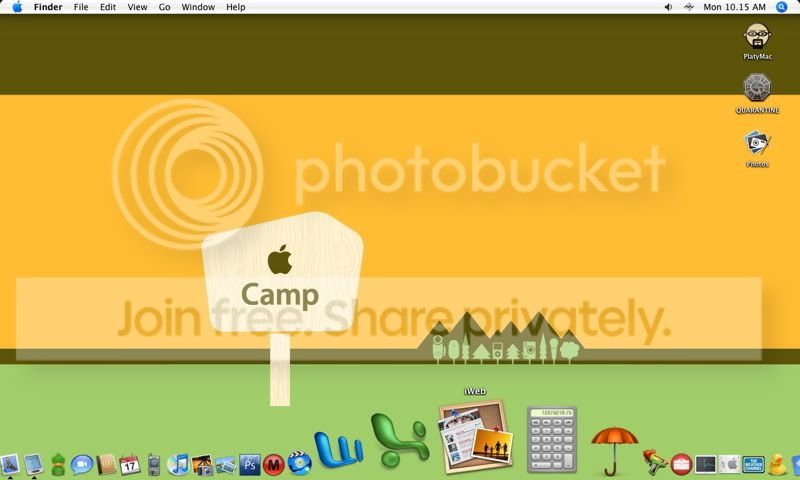Open Preview from the dock
The image size is (800, 480).
click(x=10, y=464)
